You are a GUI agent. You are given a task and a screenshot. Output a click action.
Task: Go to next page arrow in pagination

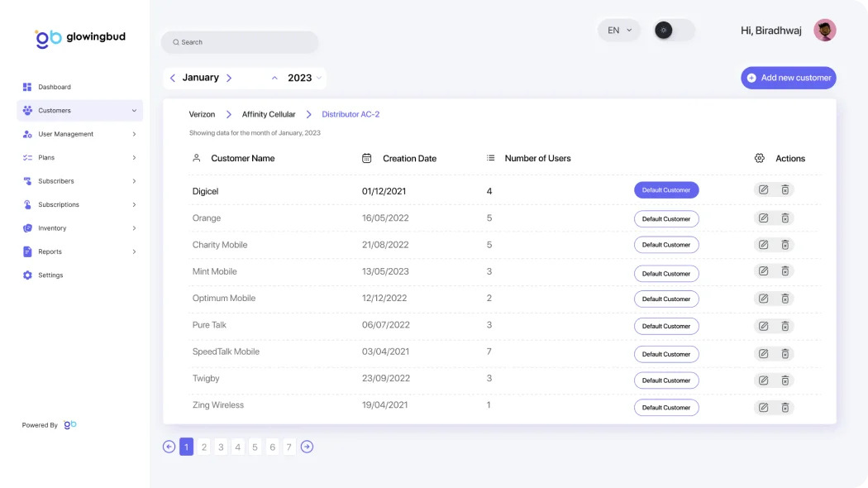pyautogui.click(x=307, y=447)
